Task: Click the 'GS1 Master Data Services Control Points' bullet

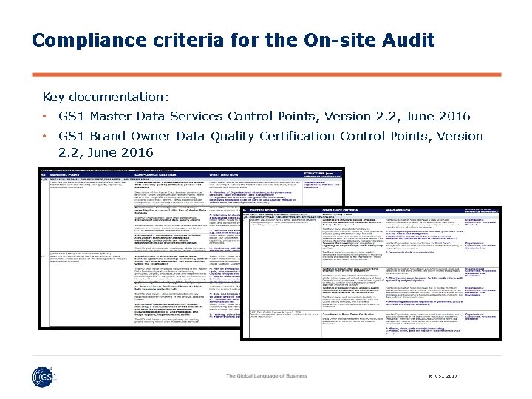Action: pyautogui.click(x=264, y=117)
